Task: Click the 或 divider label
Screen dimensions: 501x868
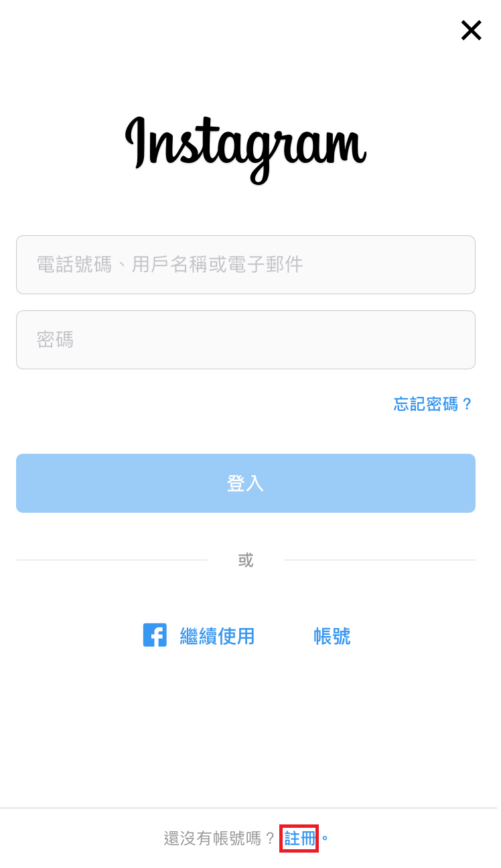Action: (246, 560)
